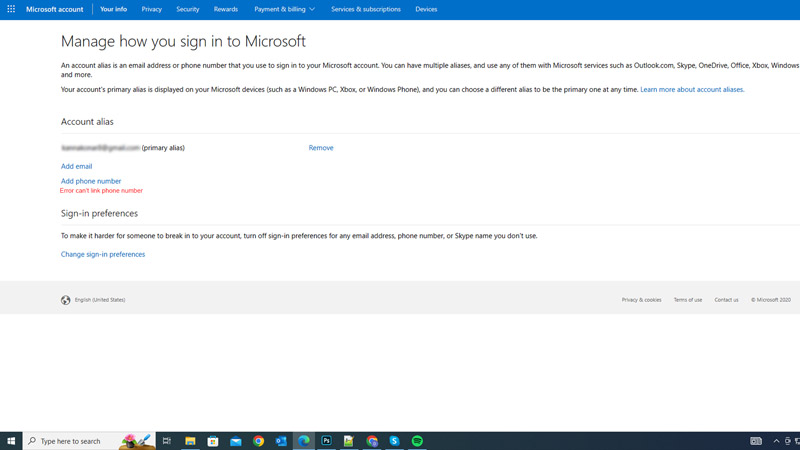This screenshot has width=800, height=450.
Task: Open the Mail app in taskbar
Action: coord(236,441)
